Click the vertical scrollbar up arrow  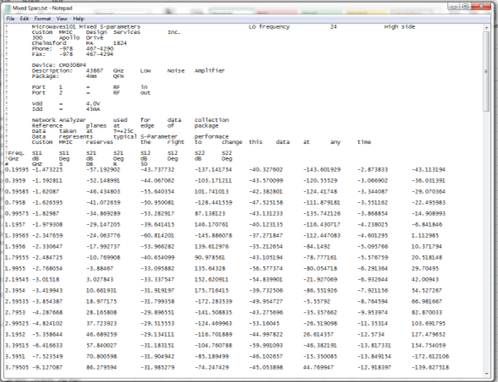tap(486, 27)
